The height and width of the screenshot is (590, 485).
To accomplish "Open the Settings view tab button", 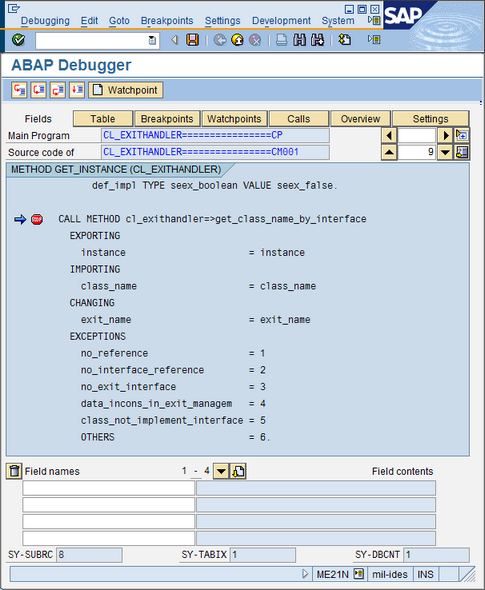I will pyautogui.click(x=430, y=119).
